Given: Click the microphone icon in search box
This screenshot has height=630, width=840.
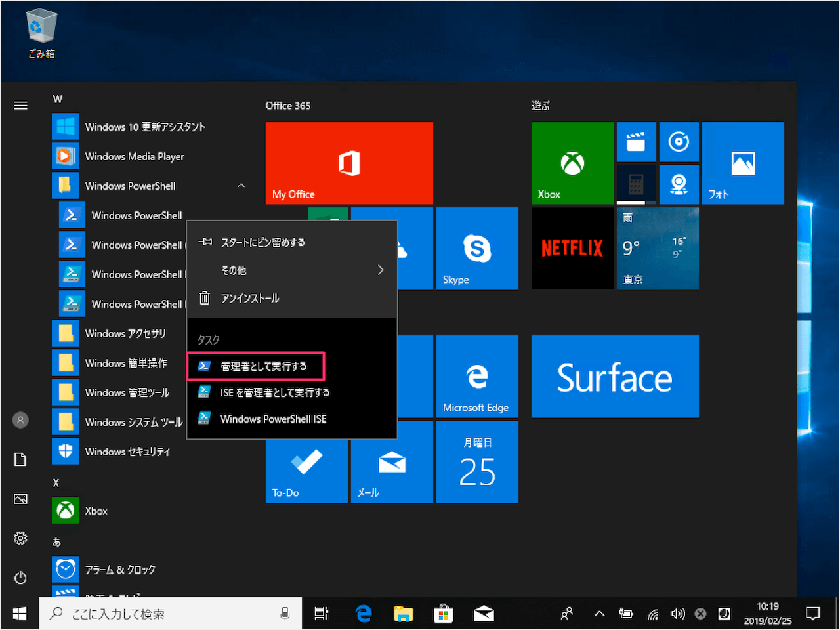Looking at the screenshot, I should pyautogui.click(x=285, y=614).
